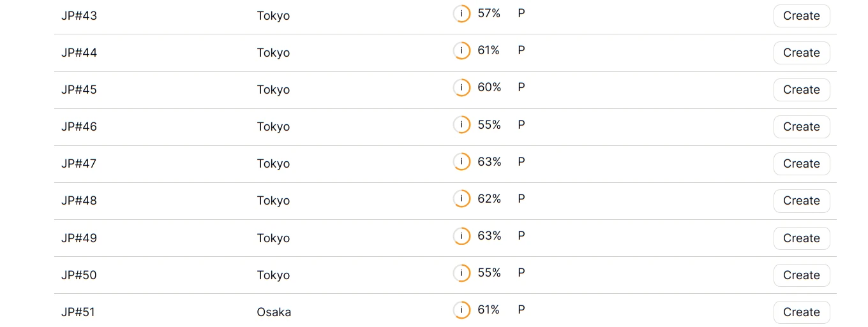The width and height of the screenshot is (868, 327).
Task: Click the usage info icon for JP#46
Action: pyautogui.click(x=461, y=125)
